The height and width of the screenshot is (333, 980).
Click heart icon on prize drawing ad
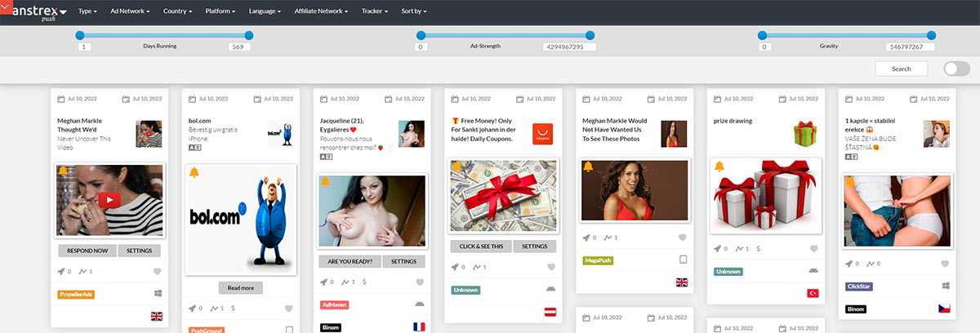pos(813,248)
